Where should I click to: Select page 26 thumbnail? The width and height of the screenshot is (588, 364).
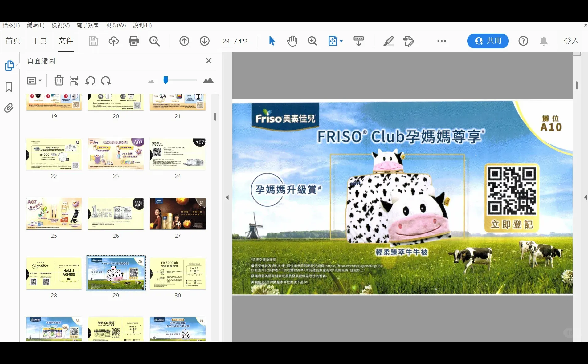tap(116, 213)
